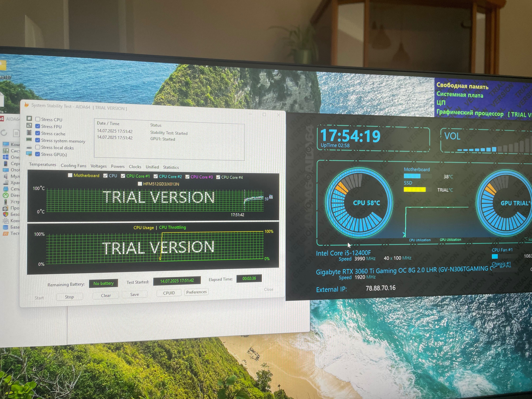Switch to the Clocks tab
Screen dimensions: 532x399
click(135, 167)
